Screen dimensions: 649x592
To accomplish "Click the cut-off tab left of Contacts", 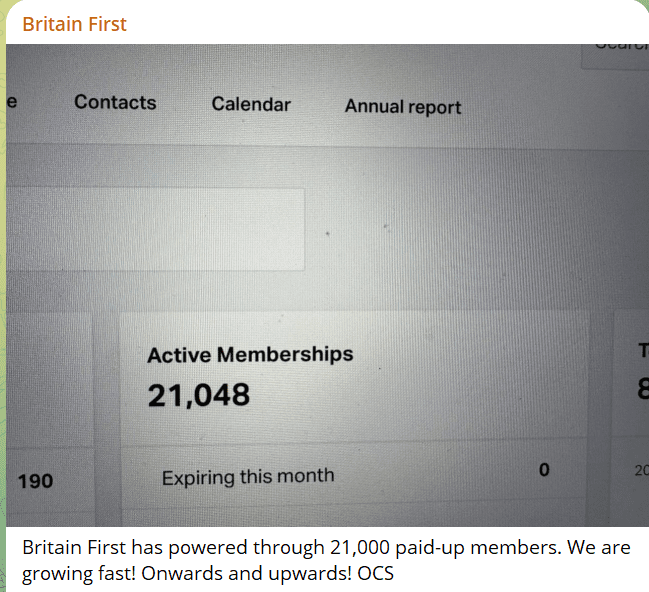I will [x=11, y=102].
